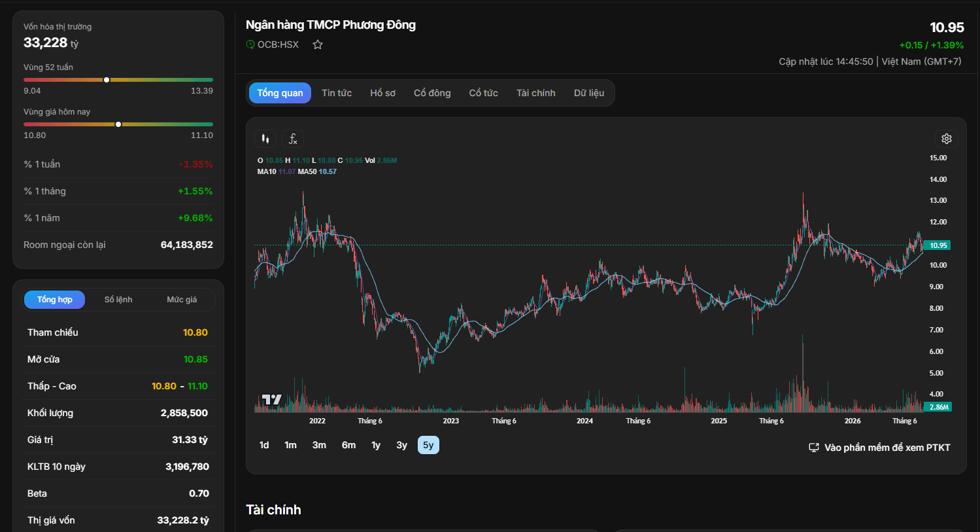Select the Sổ lệnh tab
980x532 pixels.
pos(118,300)
